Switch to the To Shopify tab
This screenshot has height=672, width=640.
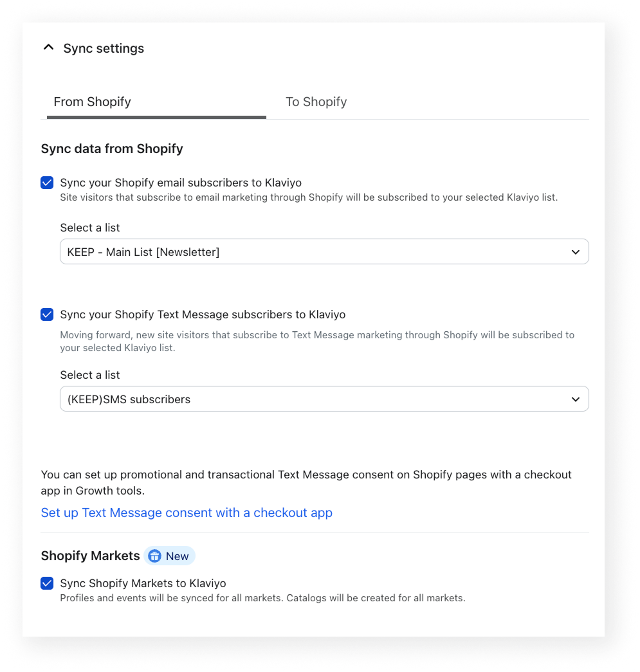click(x=316, y=102)
